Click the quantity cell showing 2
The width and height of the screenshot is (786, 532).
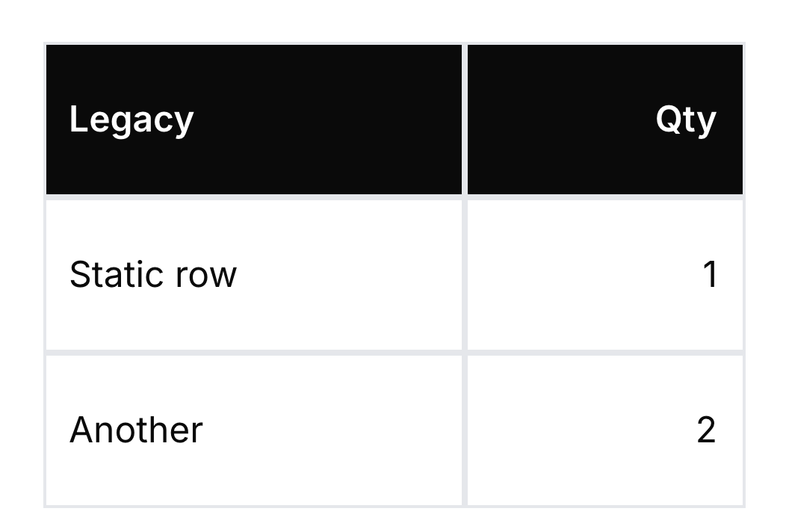tap(605, 430)
